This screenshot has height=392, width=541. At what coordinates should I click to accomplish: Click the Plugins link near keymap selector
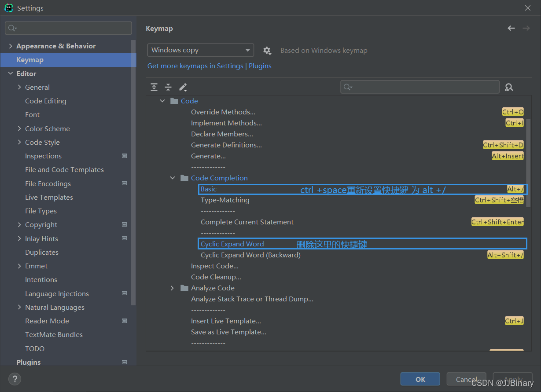[x=260, y=66]
